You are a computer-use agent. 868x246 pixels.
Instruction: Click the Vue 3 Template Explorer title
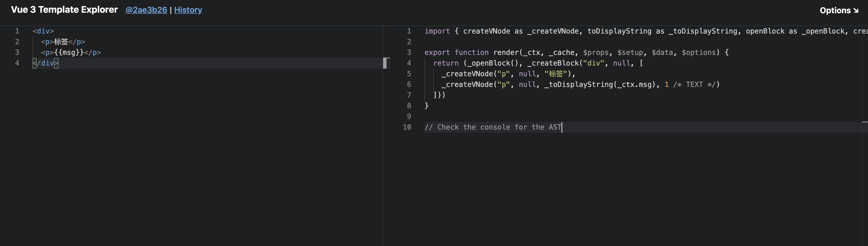click(64, 10)
